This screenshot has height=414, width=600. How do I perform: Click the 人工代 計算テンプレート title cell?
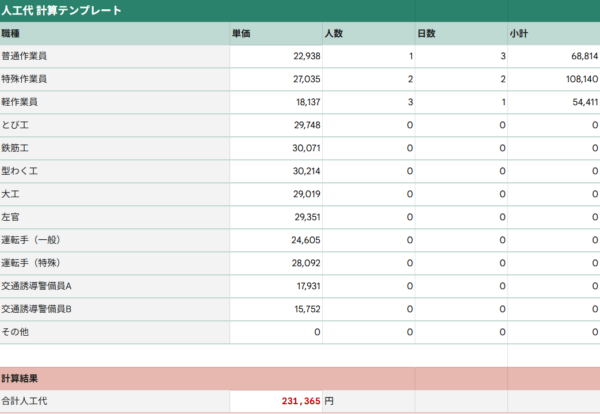click(62, 11)
